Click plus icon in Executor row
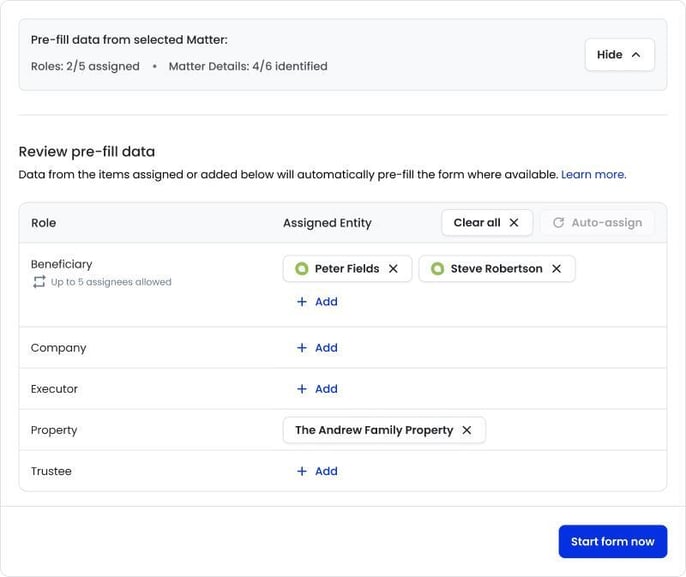686x577 pixels. (302, 389)
